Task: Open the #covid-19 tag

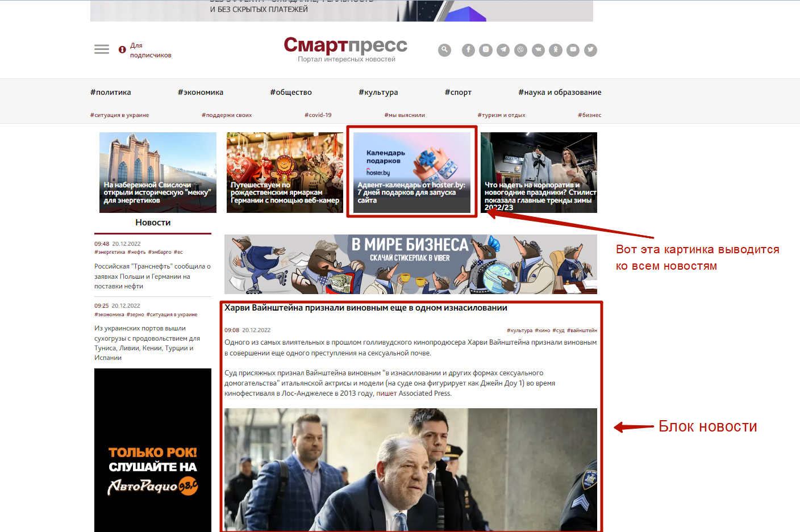Action: (318, 115)
